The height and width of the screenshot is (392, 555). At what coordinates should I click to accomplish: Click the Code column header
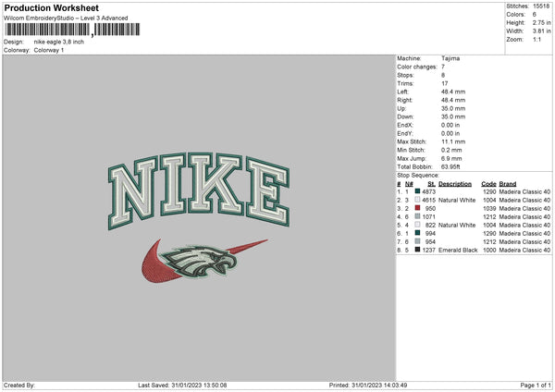pyautogui.click(x=488, y=184)
